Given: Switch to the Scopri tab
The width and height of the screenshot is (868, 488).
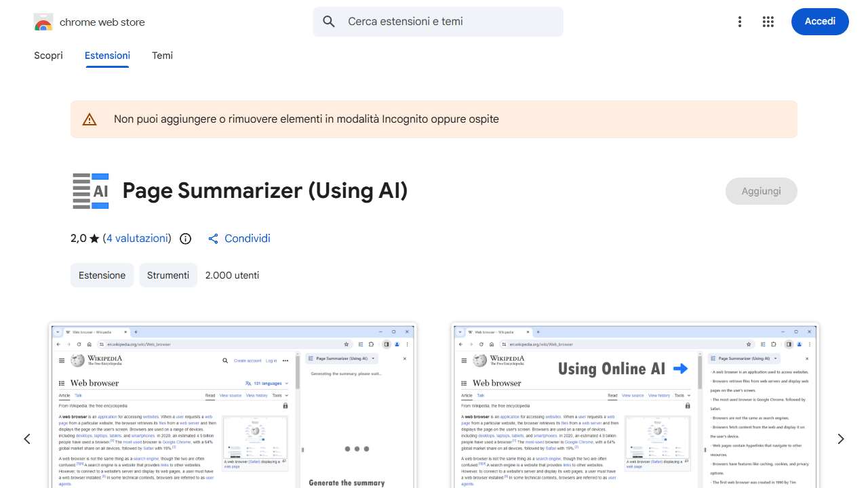Looking at the screenshot, I should coord(48,55).
